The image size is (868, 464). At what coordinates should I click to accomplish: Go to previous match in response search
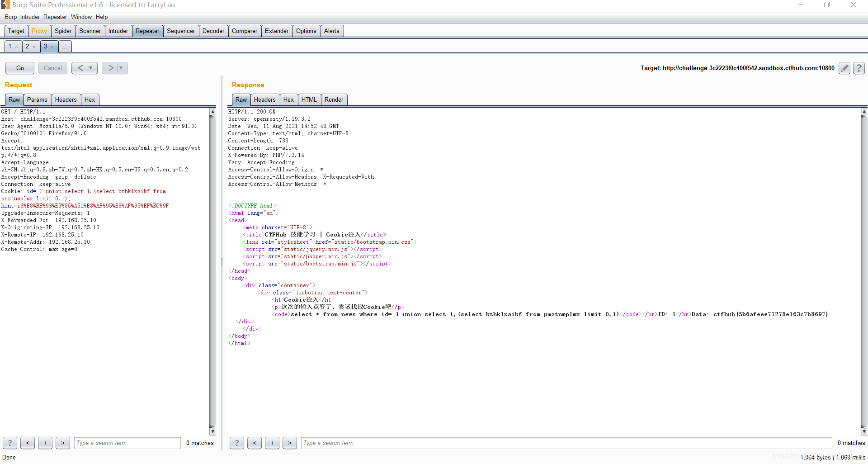click(255, 443)
